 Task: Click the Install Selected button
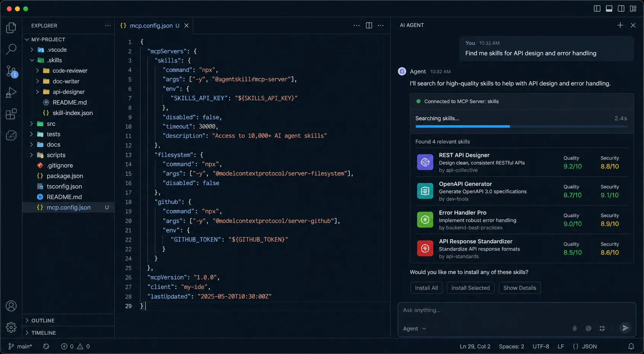(x=470, y=288)
